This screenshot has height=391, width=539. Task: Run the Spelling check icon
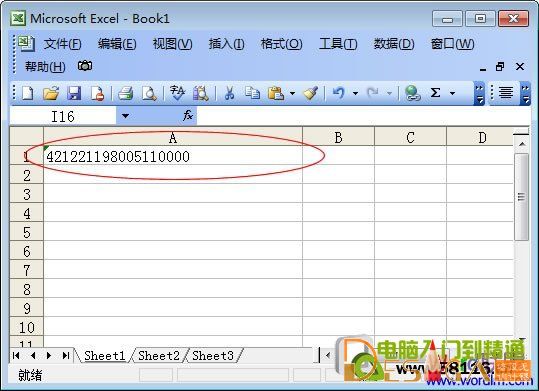[x=177, y=93]
